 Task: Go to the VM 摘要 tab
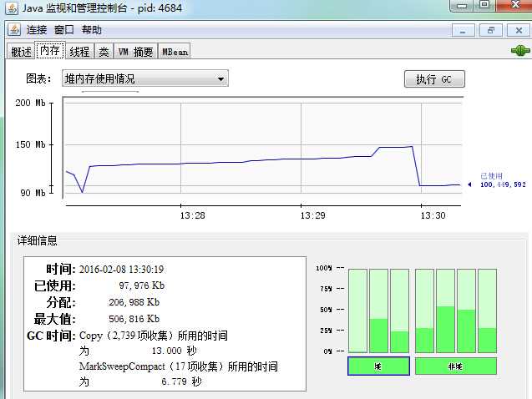pos(135,52)
